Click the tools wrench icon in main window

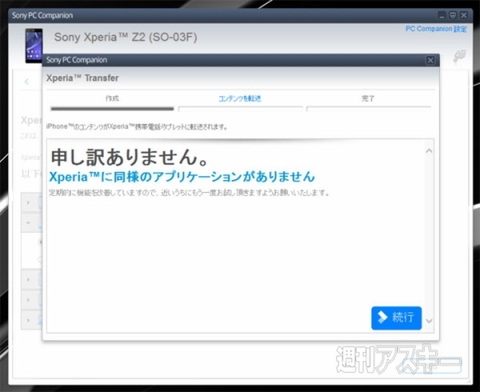coord(459,56)
